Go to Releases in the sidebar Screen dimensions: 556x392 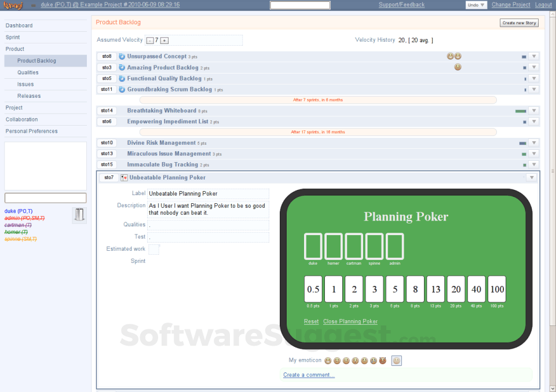tap(29, 96)
